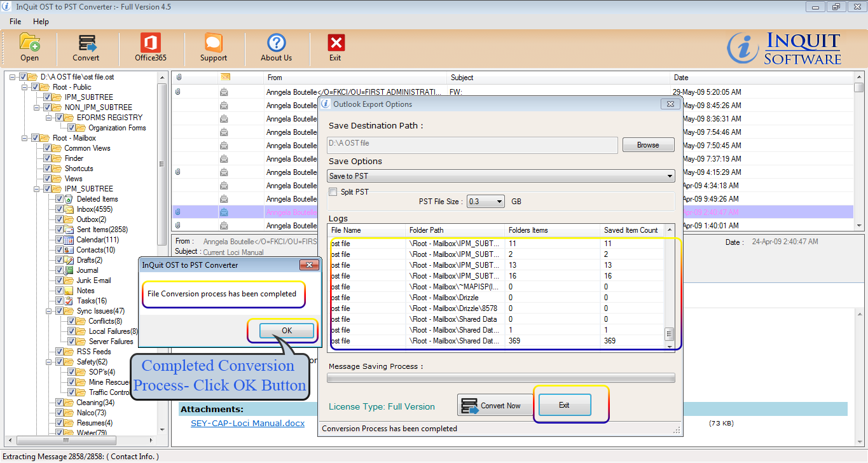Close the InQuit converter message box
This screenshot has width=868, height=463.
pos(309,265)
